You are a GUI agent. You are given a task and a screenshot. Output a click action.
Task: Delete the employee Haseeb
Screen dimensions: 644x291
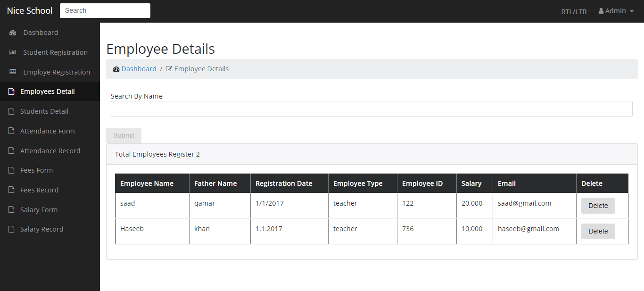pos(598,231)
